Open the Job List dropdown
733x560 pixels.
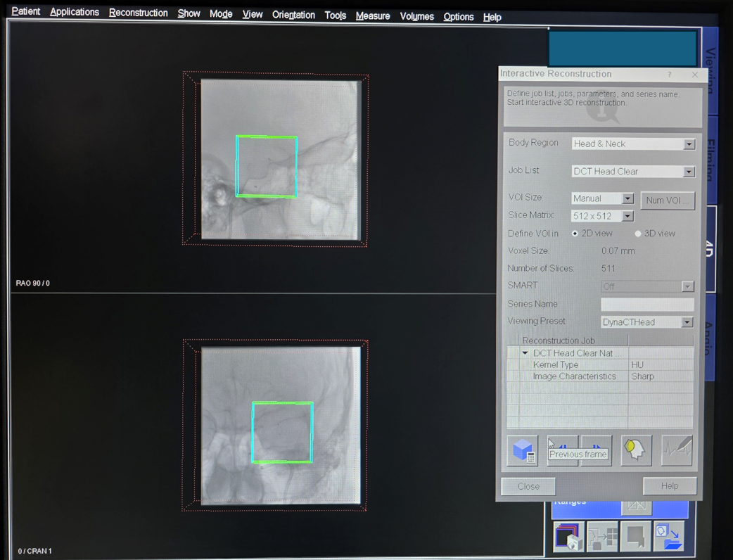point(689,172)
